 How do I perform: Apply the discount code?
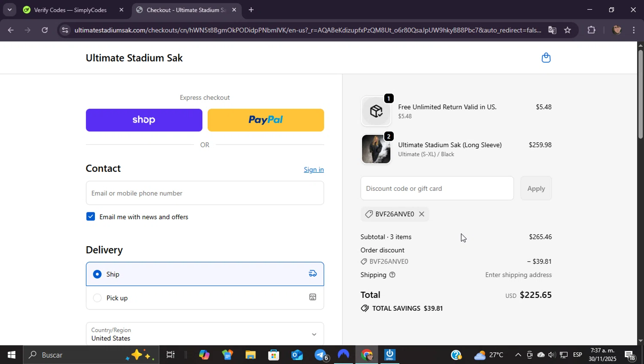[536, 188]
